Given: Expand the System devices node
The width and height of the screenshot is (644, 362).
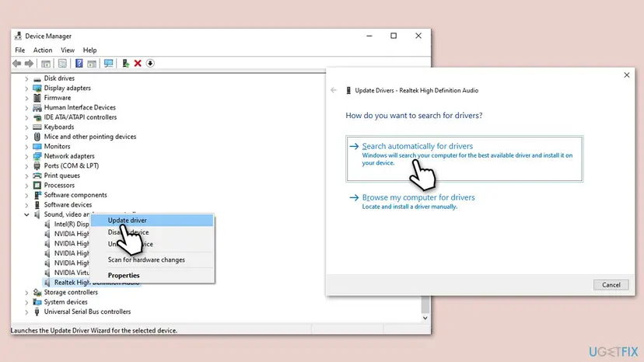Looking at the screenshot, I should coord(26,302).
